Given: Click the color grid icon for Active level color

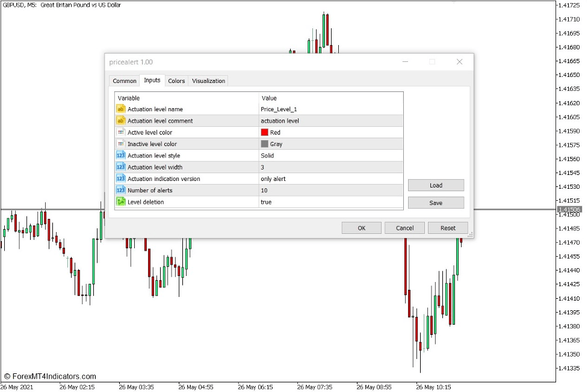Looking at the screenshot, I should tap(120, 132).
